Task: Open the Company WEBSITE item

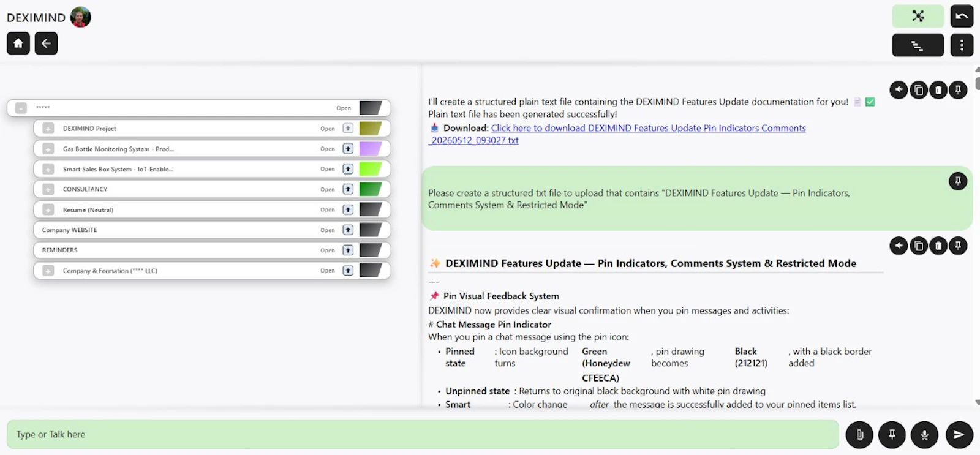Action: click(328, 230)
